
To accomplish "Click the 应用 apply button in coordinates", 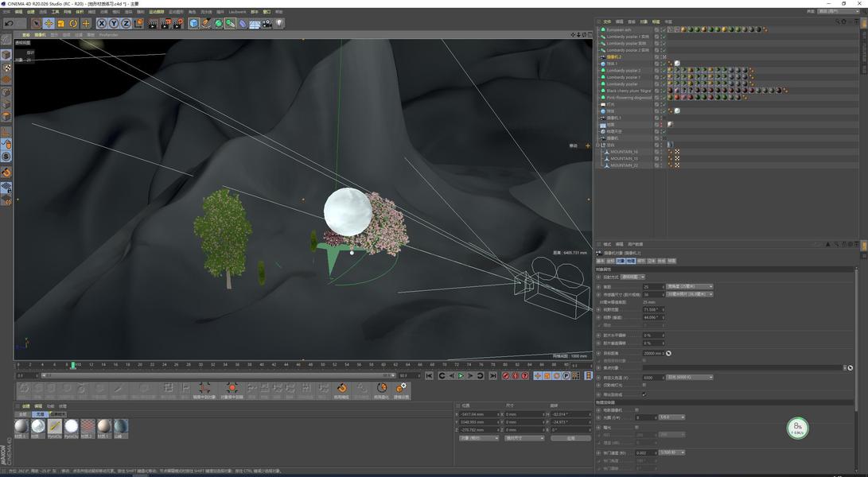I will (x=570, y=438).
